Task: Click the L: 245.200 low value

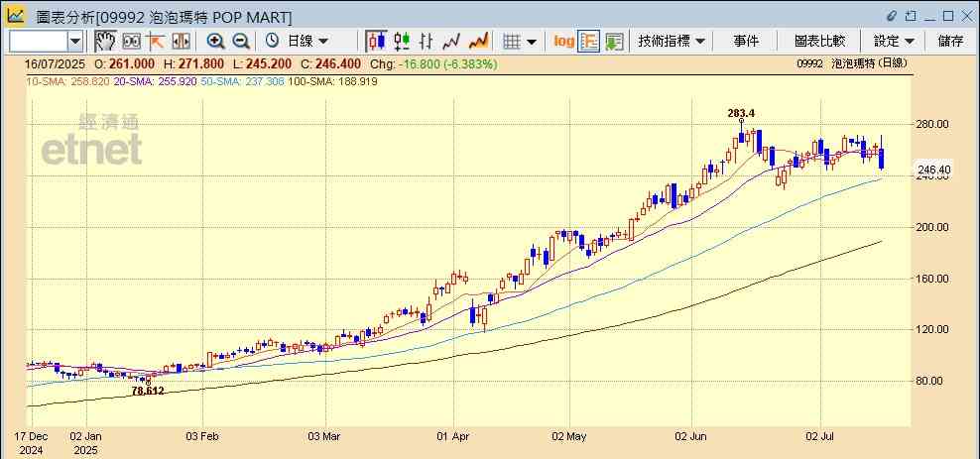Action: tap(262, 63)
